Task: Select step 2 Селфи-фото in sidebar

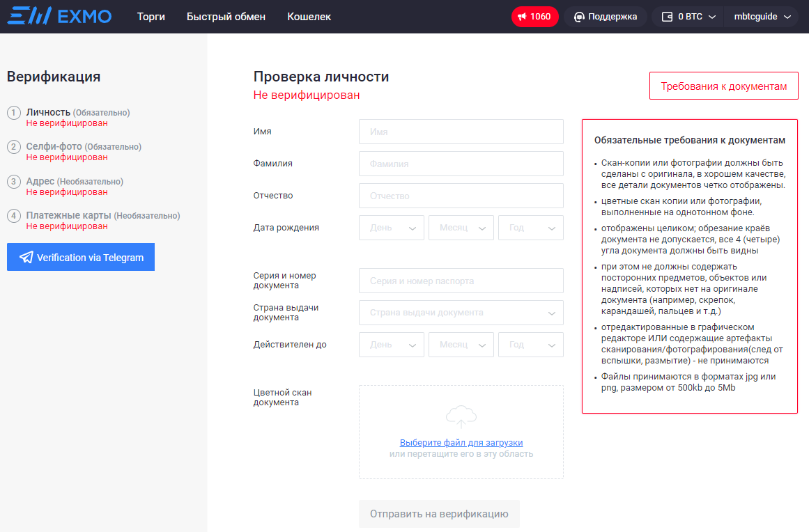Action: (x=54, y=147)
